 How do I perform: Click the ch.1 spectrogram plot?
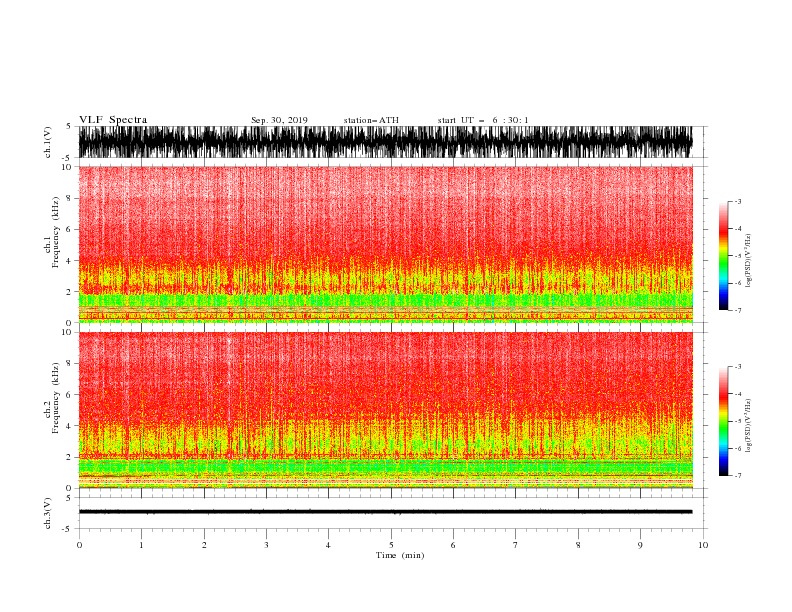385,244
